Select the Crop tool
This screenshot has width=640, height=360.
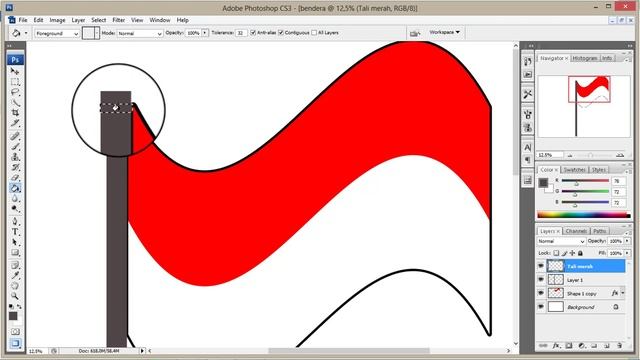[15, 113]
